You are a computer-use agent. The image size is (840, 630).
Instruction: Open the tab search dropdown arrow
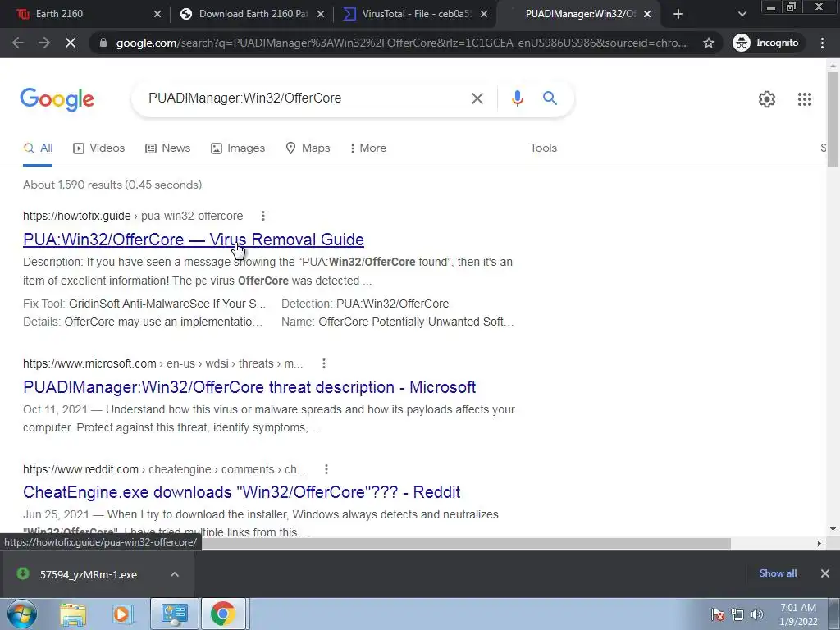click(742, 14)
